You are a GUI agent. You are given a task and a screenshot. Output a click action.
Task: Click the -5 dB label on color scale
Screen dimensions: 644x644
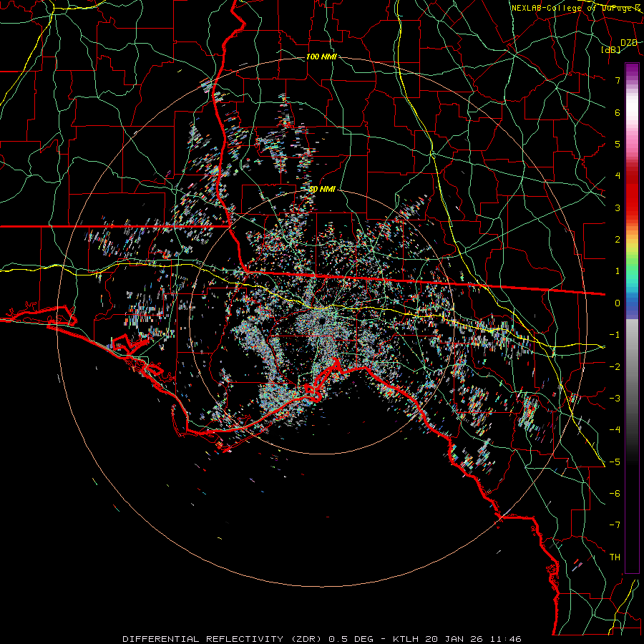[x=615, y=462]
